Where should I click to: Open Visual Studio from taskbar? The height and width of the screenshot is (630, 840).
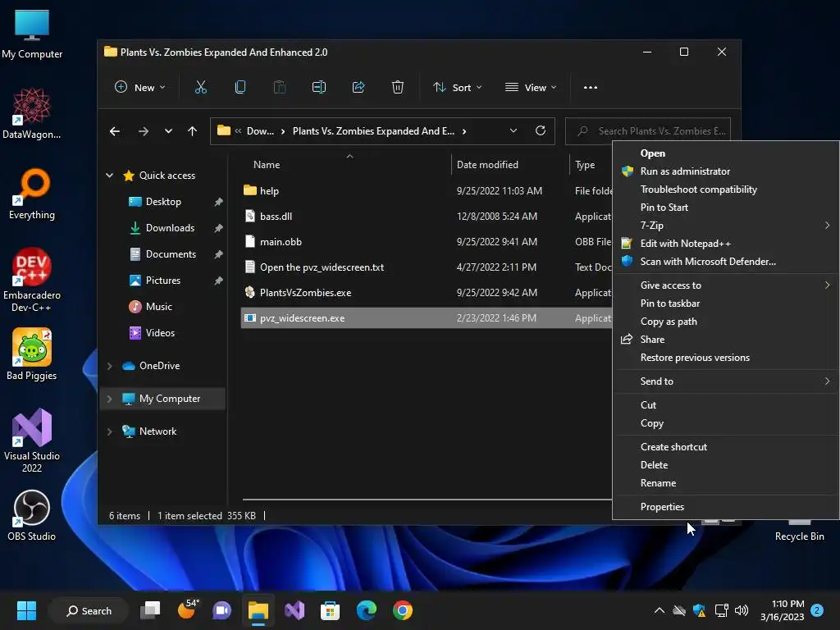[x=294, y=610]
